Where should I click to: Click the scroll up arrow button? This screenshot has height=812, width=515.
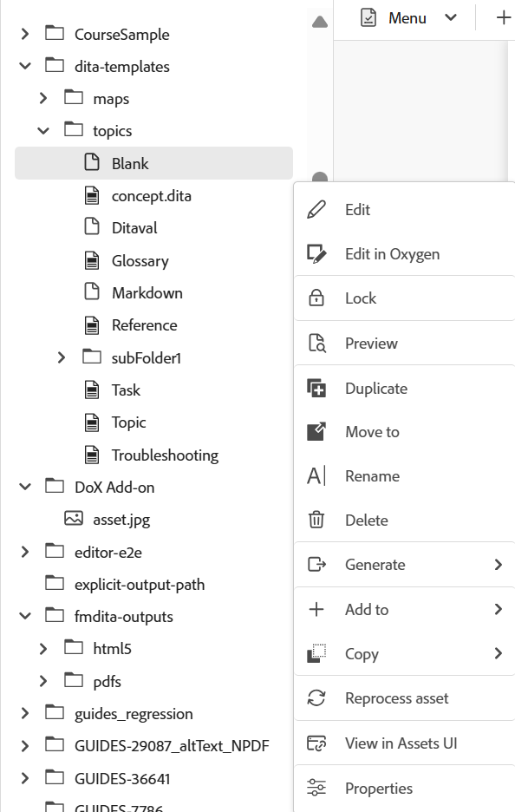tap(320, 22)
